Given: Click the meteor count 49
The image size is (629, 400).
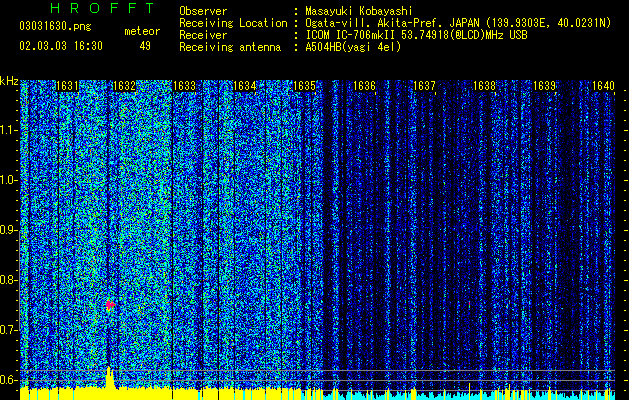Looking at the screenshot, I should click(x=145, y=46).
